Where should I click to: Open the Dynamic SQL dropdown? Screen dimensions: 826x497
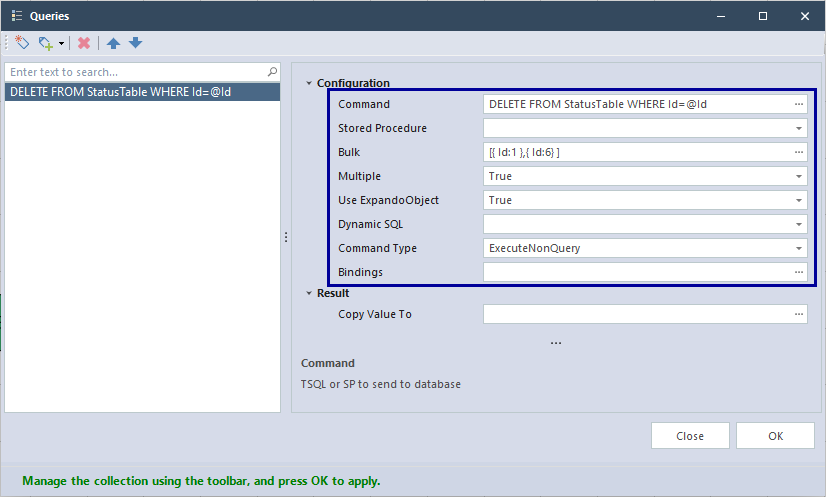(799, 224)
